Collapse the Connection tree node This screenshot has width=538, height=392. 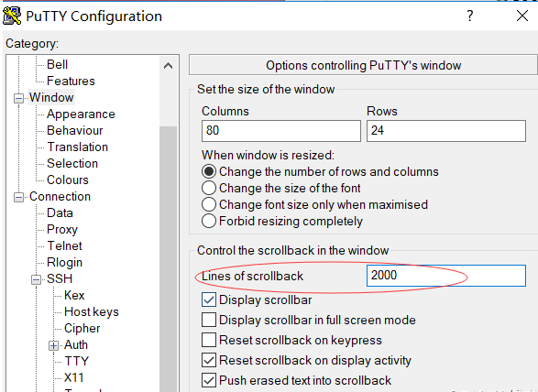point(18,197)
